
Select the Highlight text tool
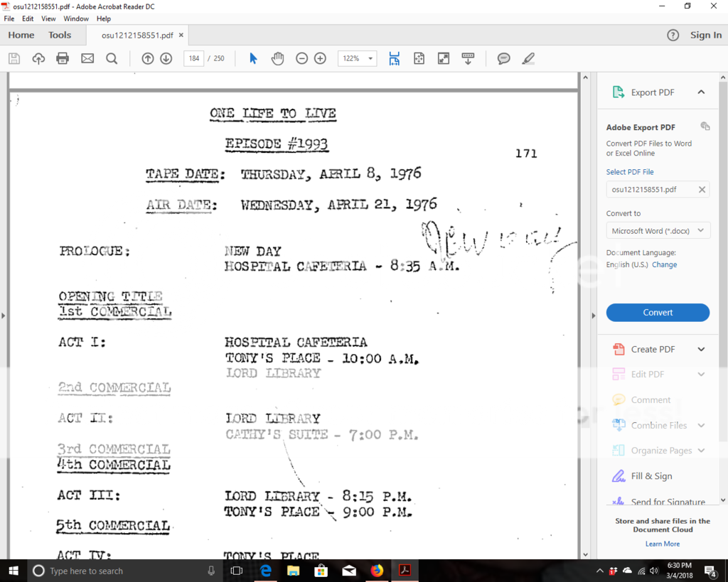(528, 58)
